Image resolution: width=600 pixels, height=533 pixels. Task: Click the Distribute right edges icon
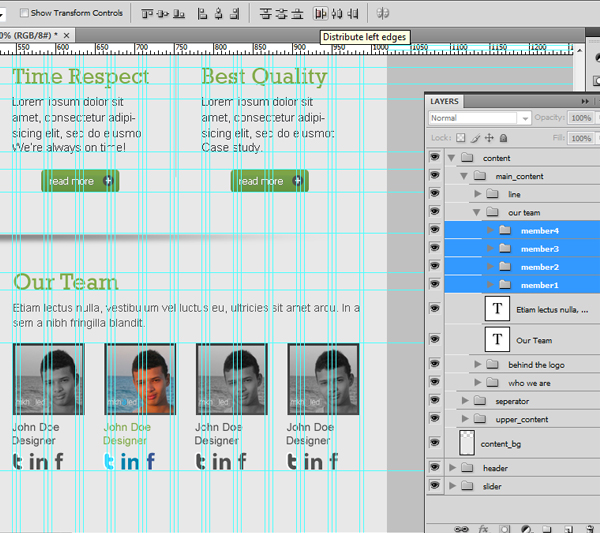353,14
